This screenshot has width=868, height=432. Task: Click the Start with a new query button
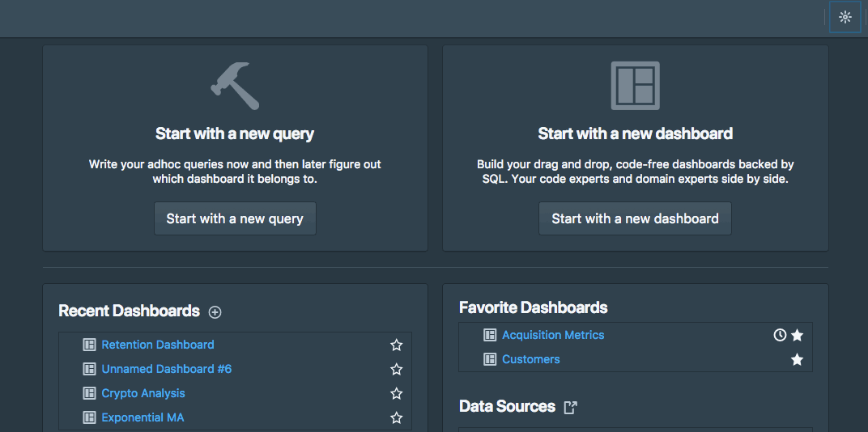click(236, 218)
